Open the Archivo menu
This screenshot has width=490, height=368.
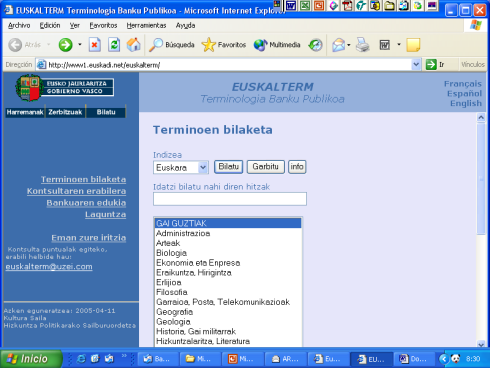19,25
